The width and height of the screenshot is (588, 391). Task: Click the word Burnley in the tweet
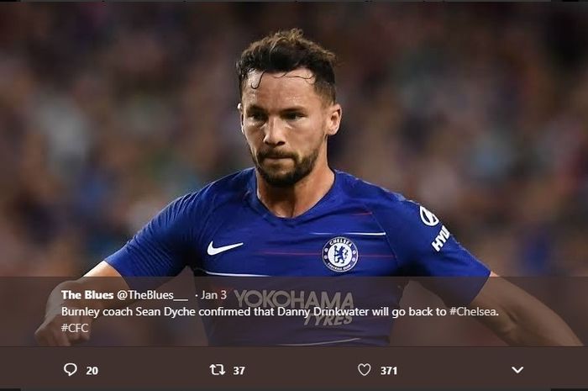tap(81, 311)
